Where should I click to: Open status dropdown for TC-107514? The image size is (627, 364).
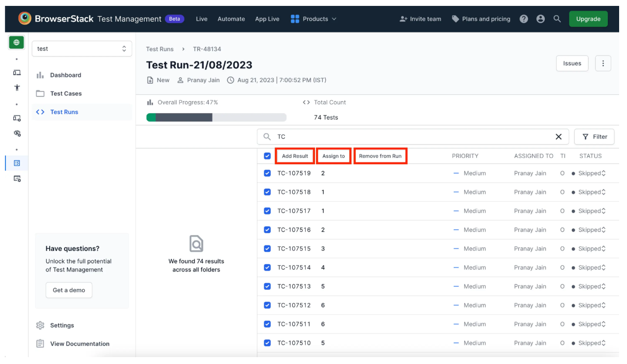point(589,267)
